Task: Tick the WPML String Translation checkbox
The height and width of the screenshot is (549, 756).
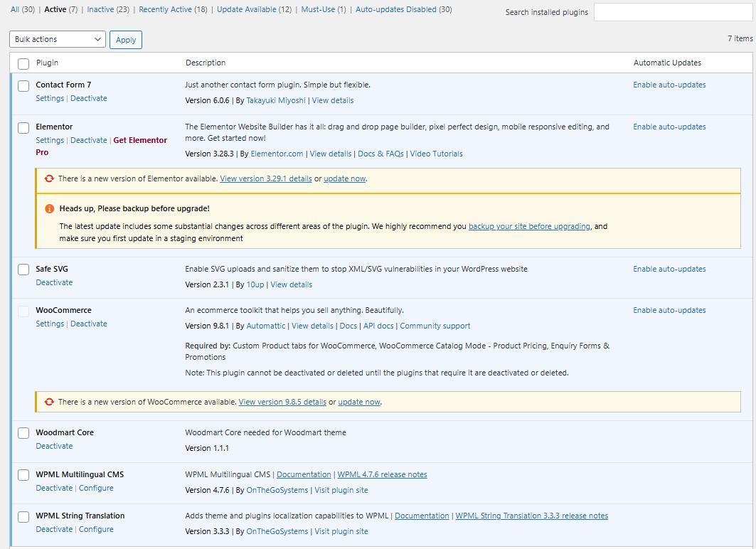Action: click(23, 517)
